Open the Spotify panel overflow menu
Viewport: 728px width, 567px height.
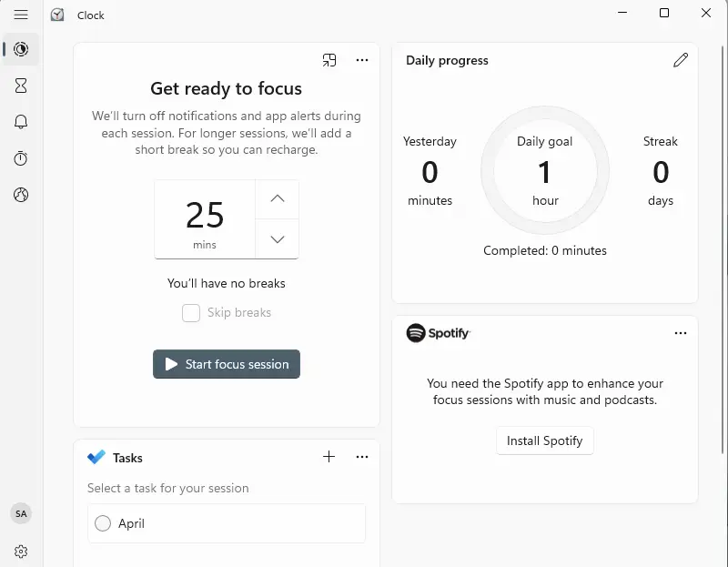pyautogui.click(x=681, y=333)
